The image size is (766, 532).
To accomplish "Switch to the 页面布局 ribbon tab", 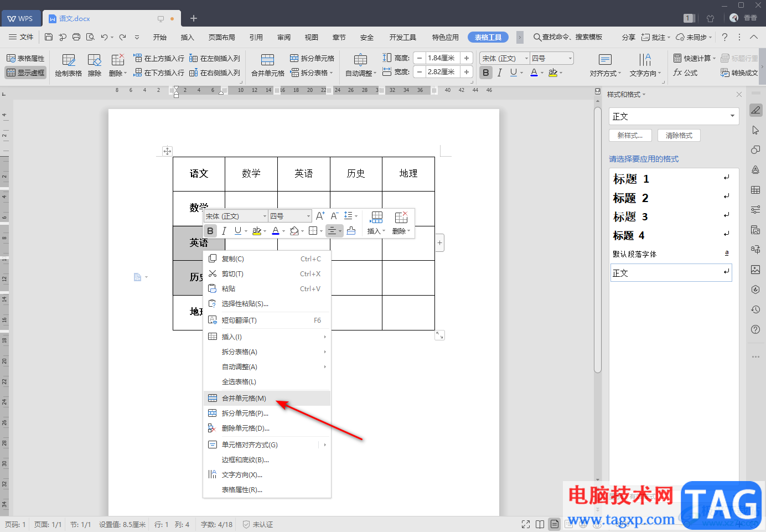I will click(x=221, y=37).
